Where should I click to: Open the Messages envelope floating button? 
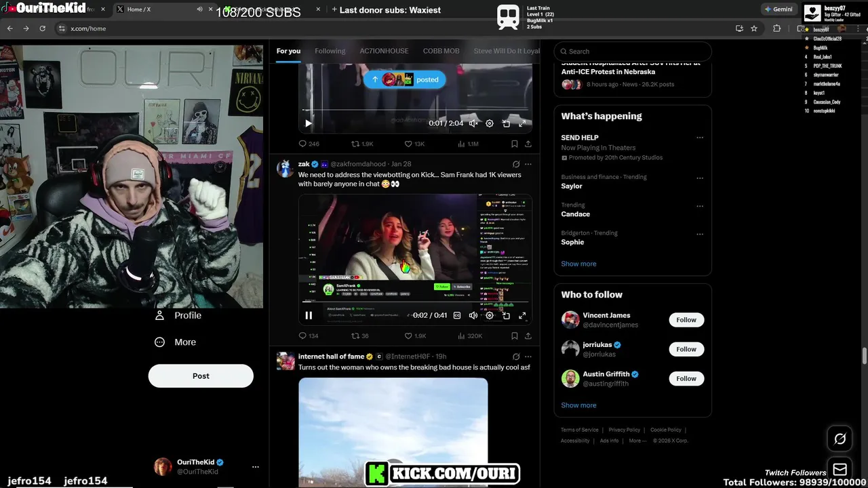[840, 470]
